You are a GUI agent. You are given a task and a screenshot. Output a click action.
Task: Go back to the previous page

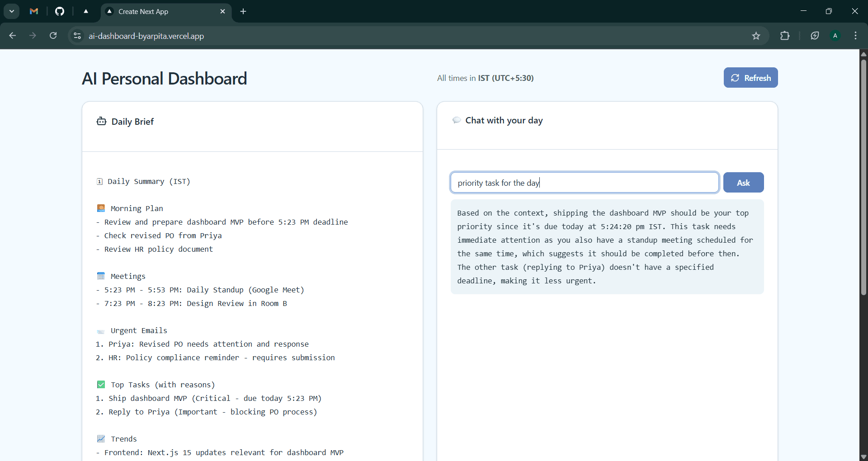pyautogui.click(x=13, y=36)
